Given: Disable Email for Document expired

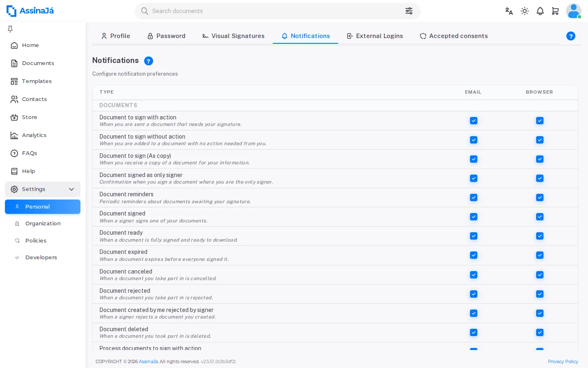Looking at the screenshot, I should click(x=474, y=255).
